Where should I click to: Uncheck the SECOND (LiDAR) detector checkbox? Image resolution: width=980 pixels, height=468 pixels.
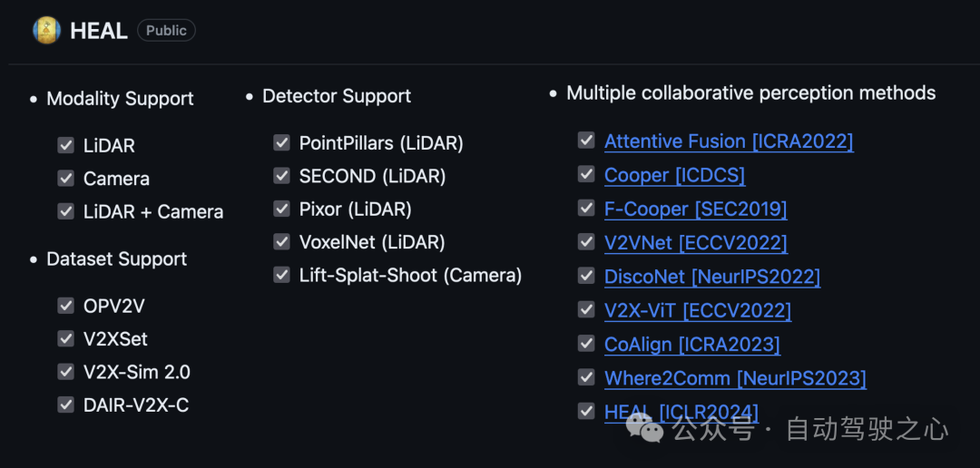coord(281,176)
